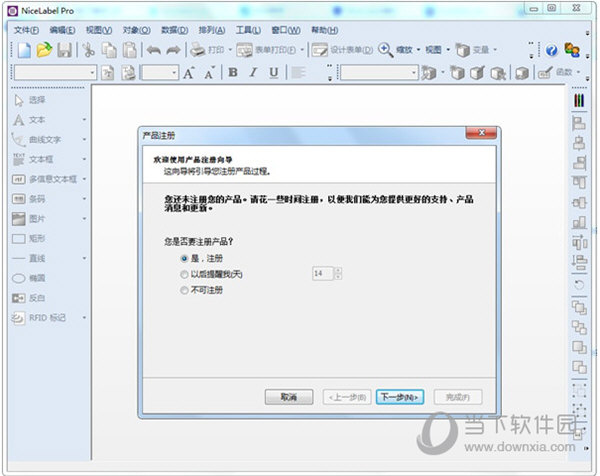Open the 视图(V) menu
This screenshot has width=600, height=476.
pos(99,30)
